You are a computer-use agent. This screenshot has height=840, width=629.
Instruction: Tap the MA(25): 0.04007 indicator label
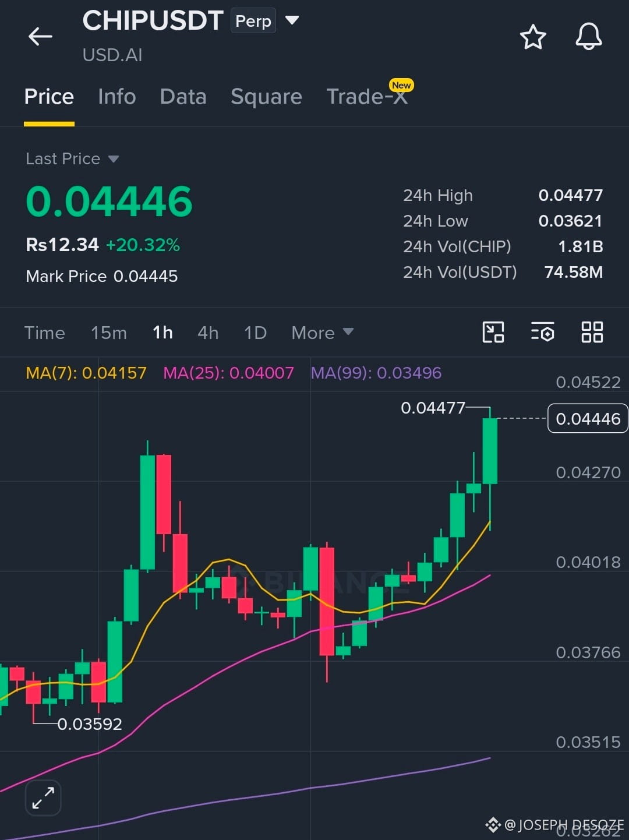click(228, 373)
